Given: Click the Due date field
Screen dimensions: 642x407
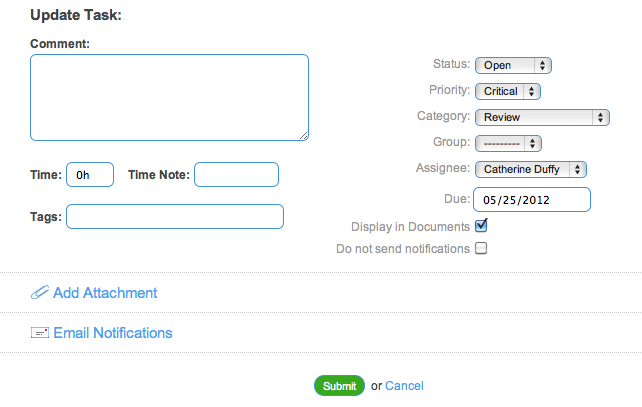Looking at the screenshot, I should [532, 200].
